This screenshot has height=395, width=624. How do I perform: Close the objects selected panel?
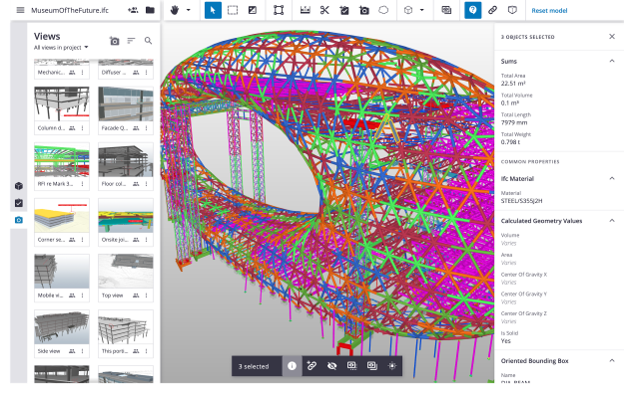coord(612,37)
